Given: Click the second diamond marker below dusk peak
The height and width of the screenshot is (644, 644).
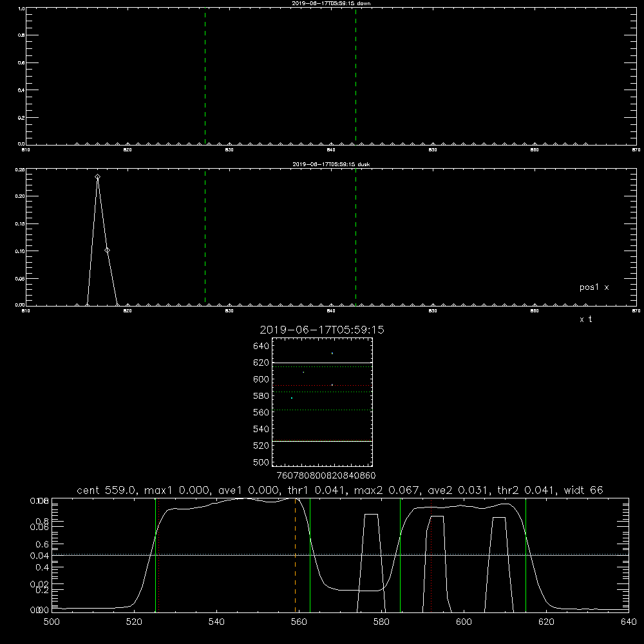Looking at the screenshot, I should 107,251.
